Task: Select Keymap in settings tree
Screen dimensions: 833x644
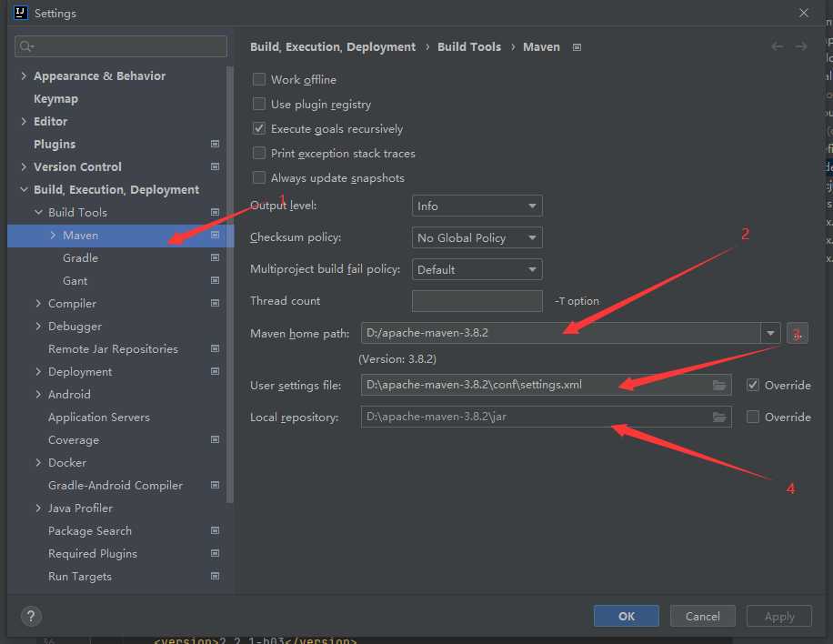Action: [x=55, y=99]
